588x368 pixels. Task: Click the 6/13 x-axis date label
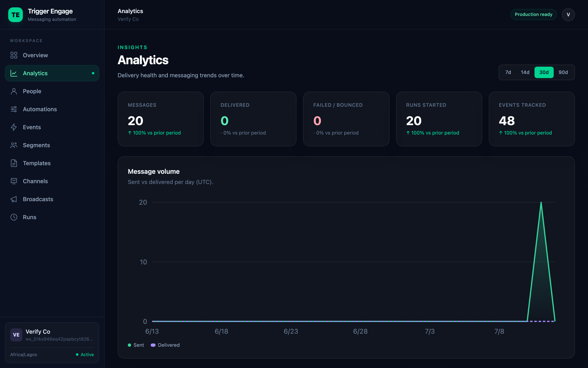click(x=152, y=331)
